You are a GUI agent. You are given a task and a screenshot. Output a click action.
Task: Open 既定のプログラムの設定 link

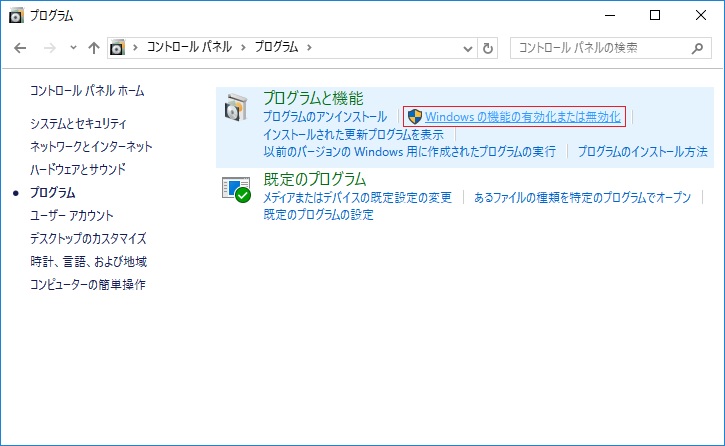click(318, 214)
